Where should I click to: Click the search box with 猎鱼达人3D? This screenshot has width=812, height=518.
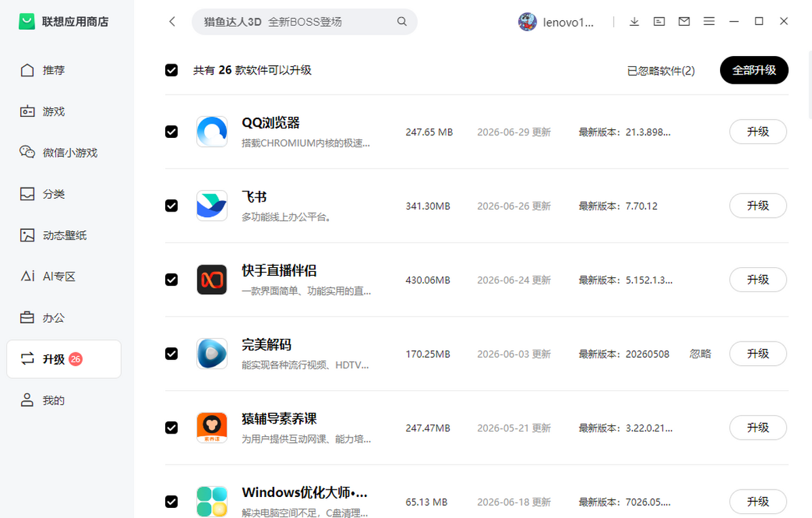(x=304, y=22)
